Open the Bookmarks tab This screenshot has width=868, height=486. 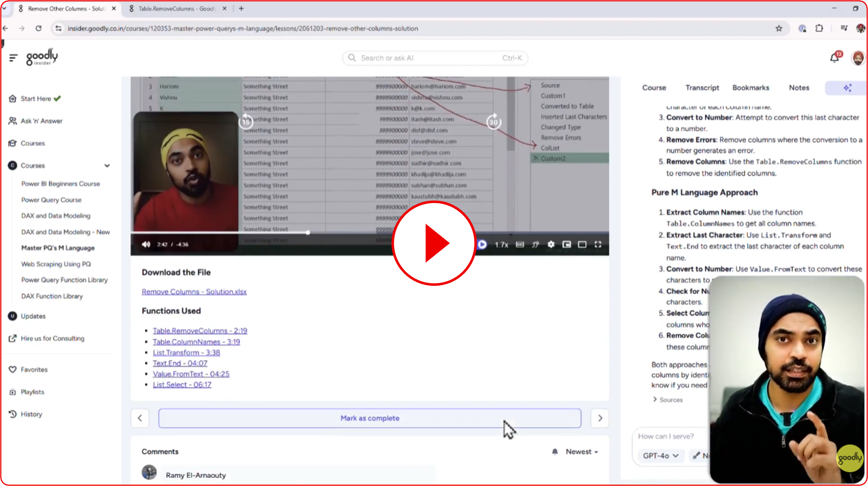coord(751,88)
